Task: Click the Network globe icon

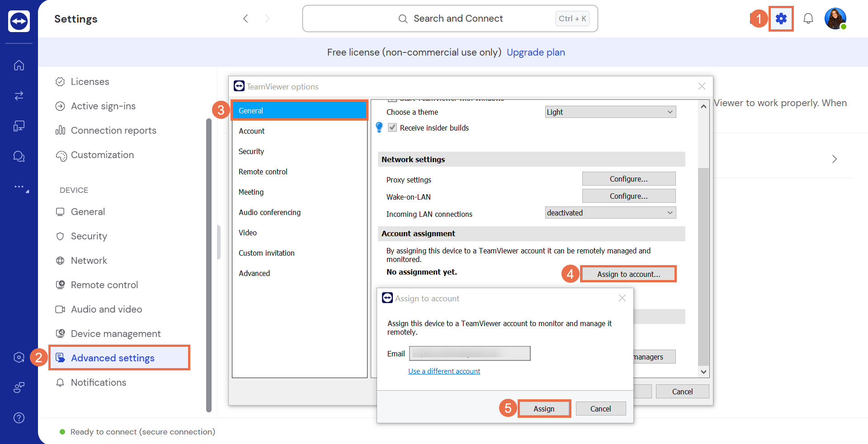Action: click(x=60, y=261)
